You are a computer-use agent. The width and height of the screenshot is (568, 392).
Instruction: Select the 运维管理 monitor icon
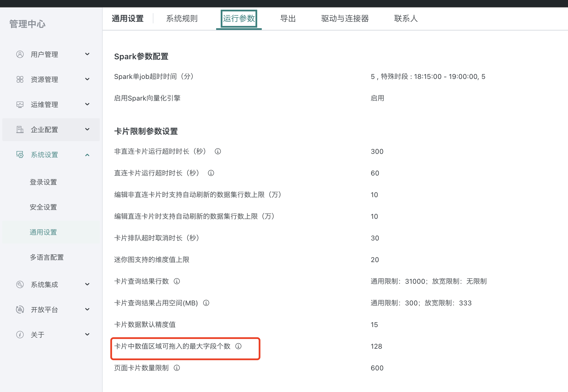[x=20, y=104]
